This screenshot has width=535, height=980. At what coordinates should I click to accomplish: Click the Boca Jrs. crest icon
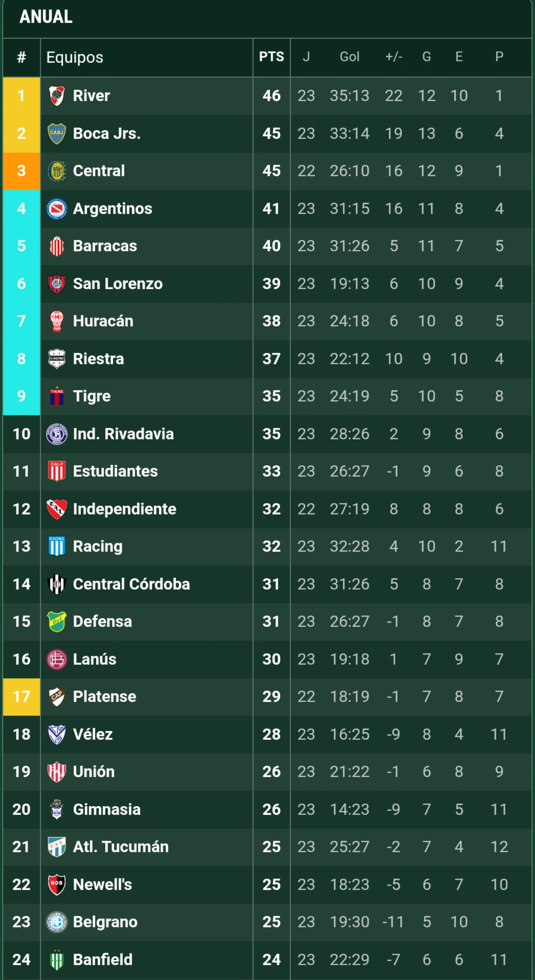(57, 133)
